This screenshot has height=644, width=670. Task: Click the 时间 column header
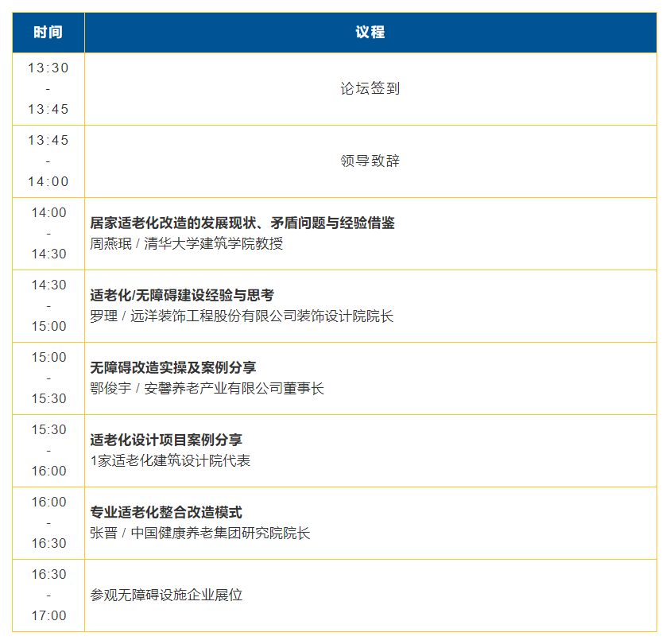(48, 33)
